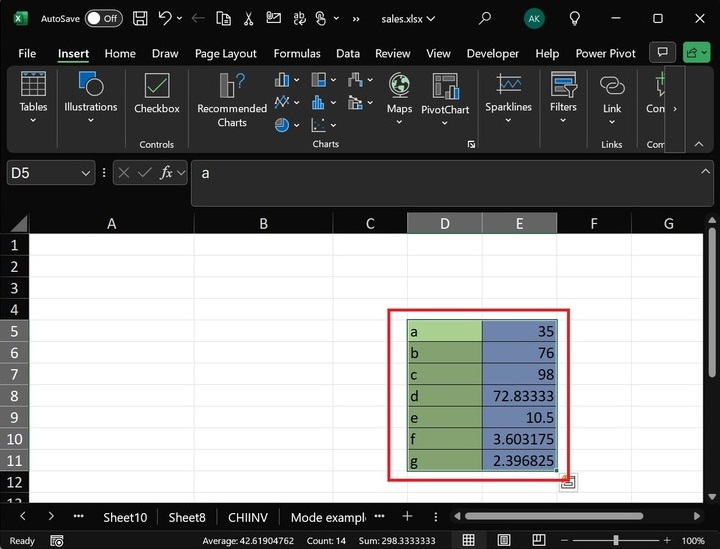Click the Save icon in the title bar
The image size is (720, 549).
click(x=140, y=18)
